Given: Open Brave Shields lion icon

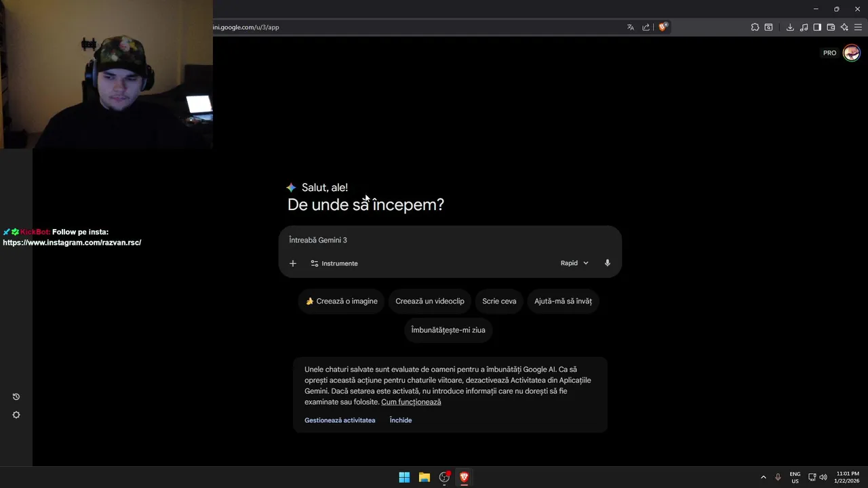Looking at the screenshot, I should tap(663, 27).
